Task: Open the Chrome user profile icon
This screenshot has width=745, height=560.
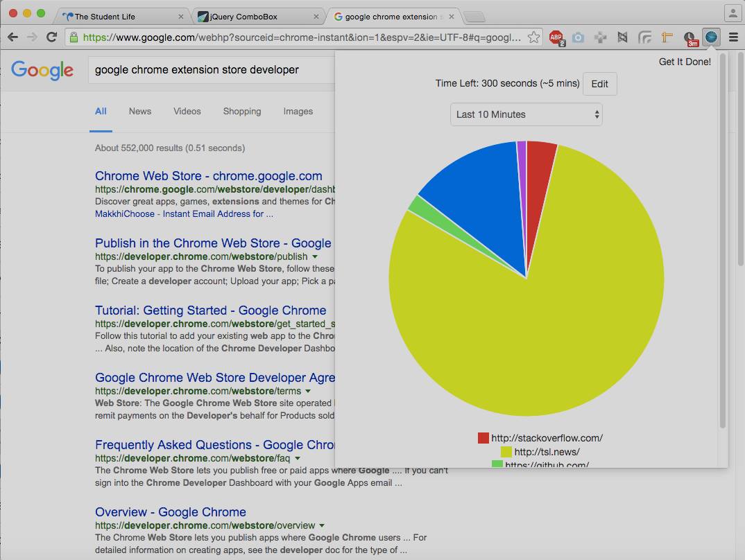Action: (x=733, y=12)
